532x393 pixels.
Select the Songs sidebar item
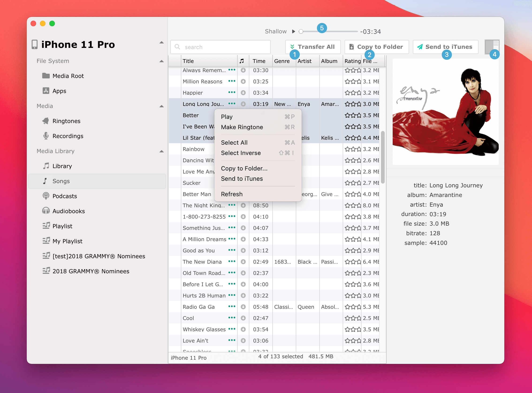[97, 181]
